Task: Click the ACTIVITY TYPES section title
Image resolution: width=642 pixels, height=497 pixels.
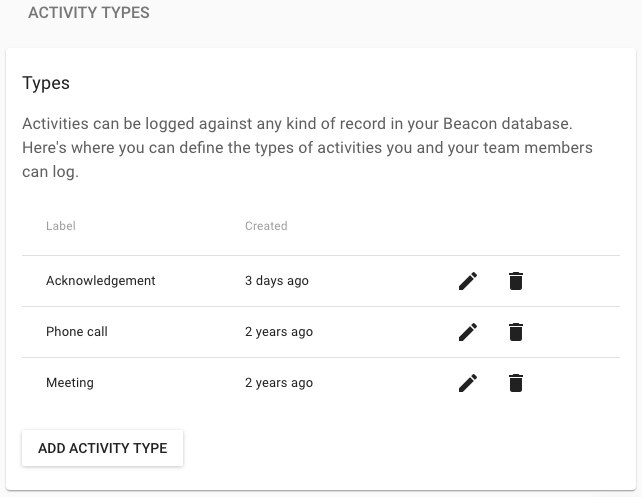Action: (89, 14)
